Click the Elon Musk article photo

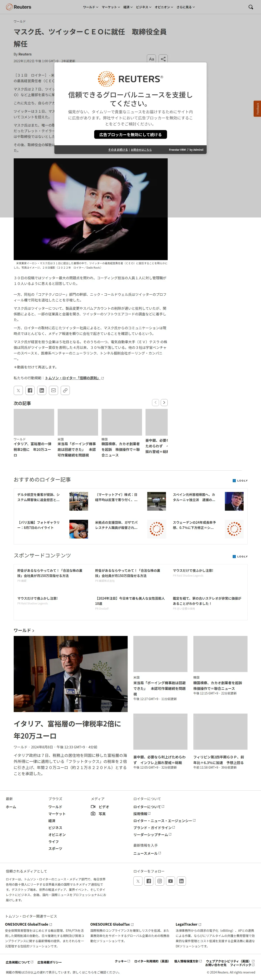pyautogui.click(x=90, y=209)
